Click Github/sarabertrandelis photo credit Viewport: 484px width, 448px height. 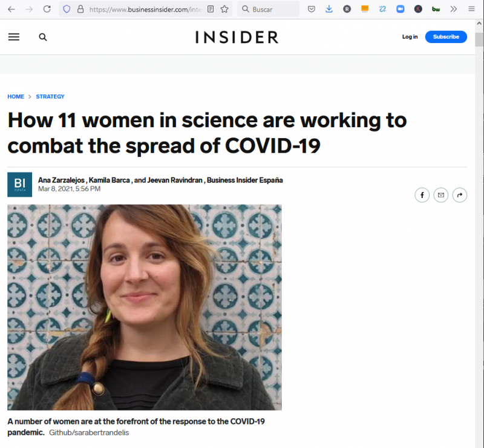point(89,432)
